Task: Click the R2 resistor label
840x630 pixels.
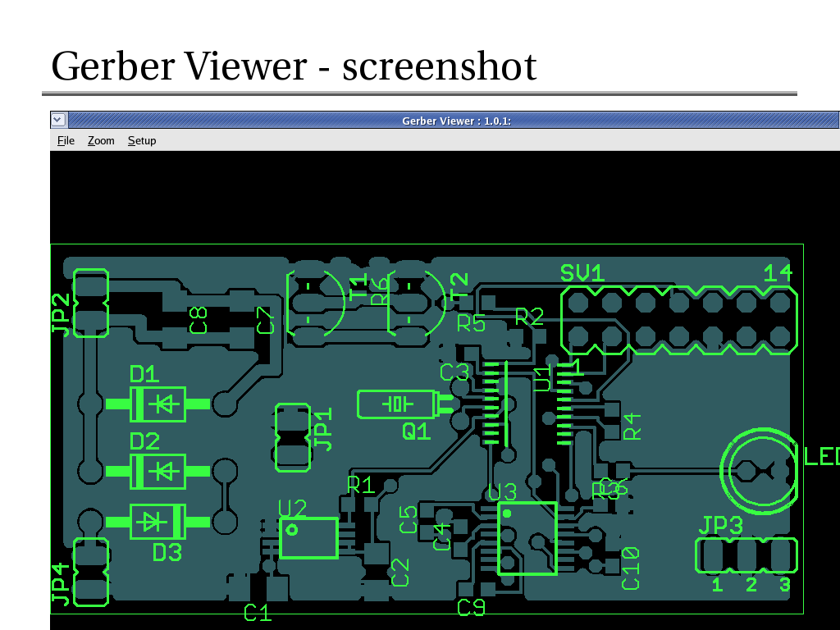Action: point(529,317)
